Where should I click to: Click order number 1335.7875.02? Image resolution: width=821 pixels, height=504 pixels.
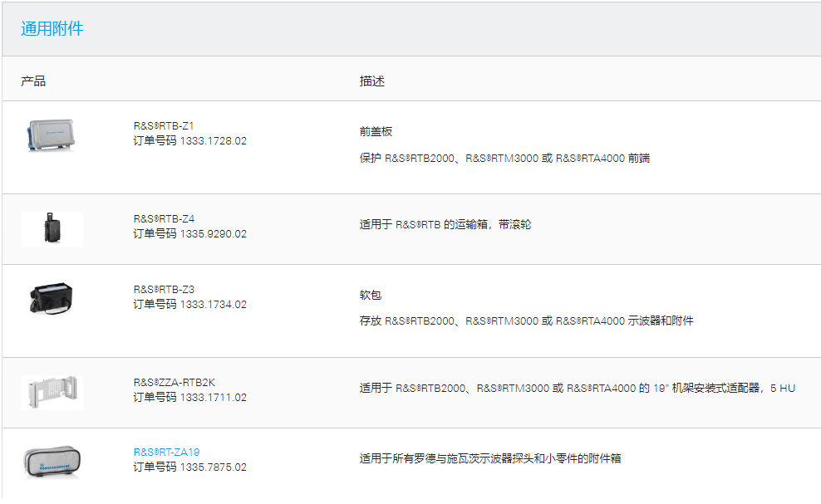pyautogui.click(x=213, y=467)
